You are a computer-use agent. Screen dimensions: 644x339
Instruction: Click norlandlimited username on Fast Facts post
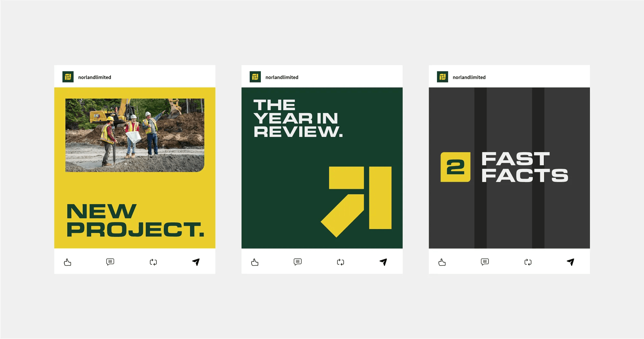(469, 77)
